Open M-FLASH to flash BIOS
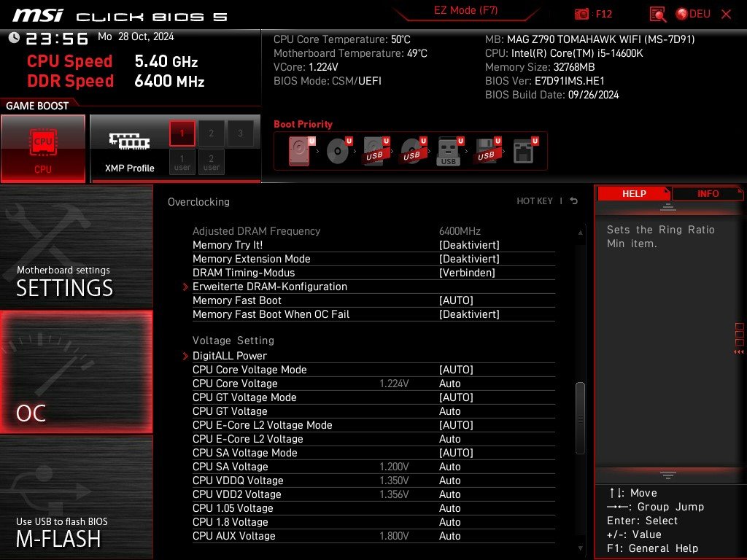This screenshot has height=560, width=747. coord(76,497)
